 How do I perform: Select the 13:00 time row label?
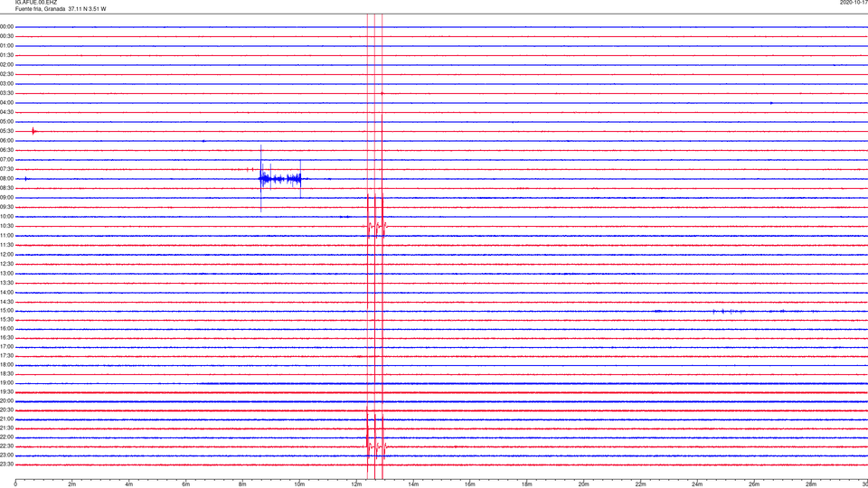(6, 273)
